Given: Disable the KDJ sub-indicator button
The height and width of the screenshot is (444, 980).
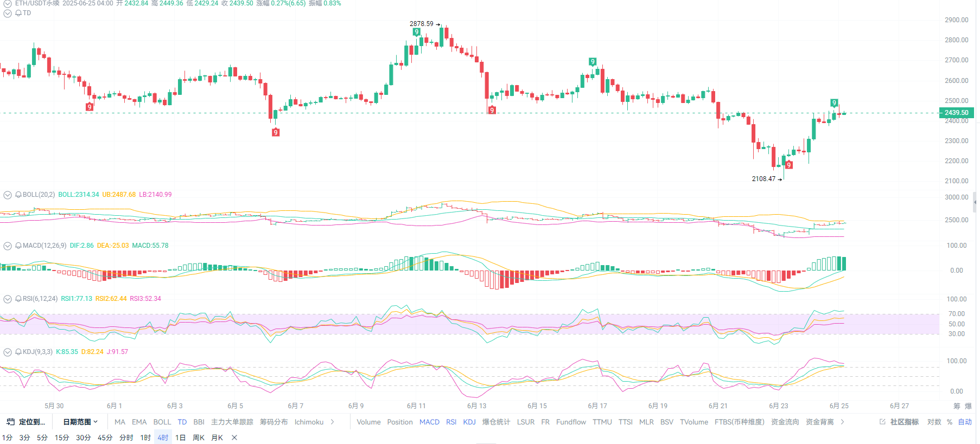Looking at the screenshot, I should coord(469,422).
